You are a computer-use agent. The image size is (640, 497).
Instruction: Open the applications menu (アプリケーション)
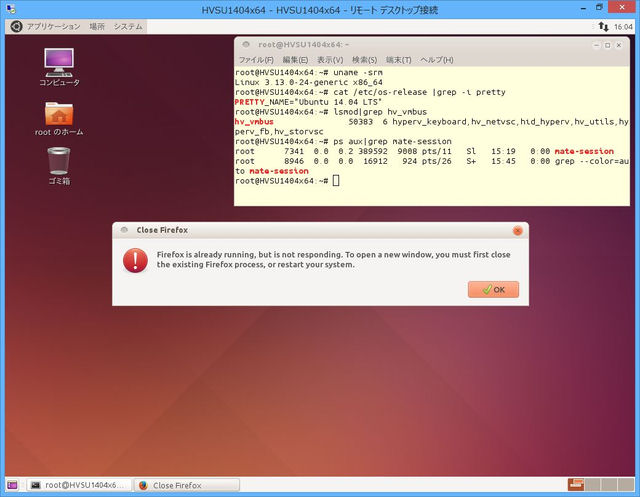53,27
